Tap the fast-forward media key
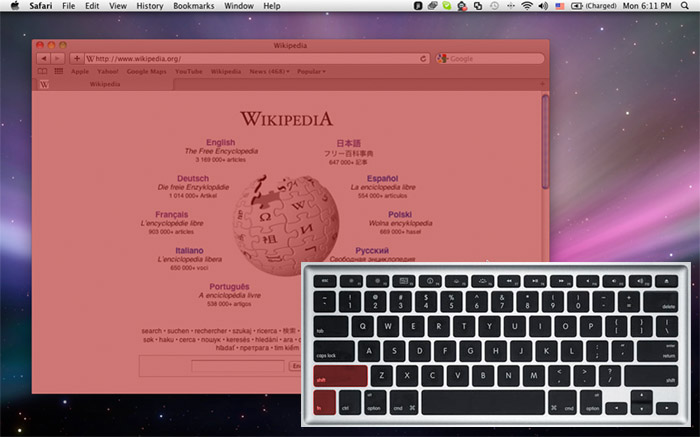Screen dimensions: 700x437 (x=561, y=281)
